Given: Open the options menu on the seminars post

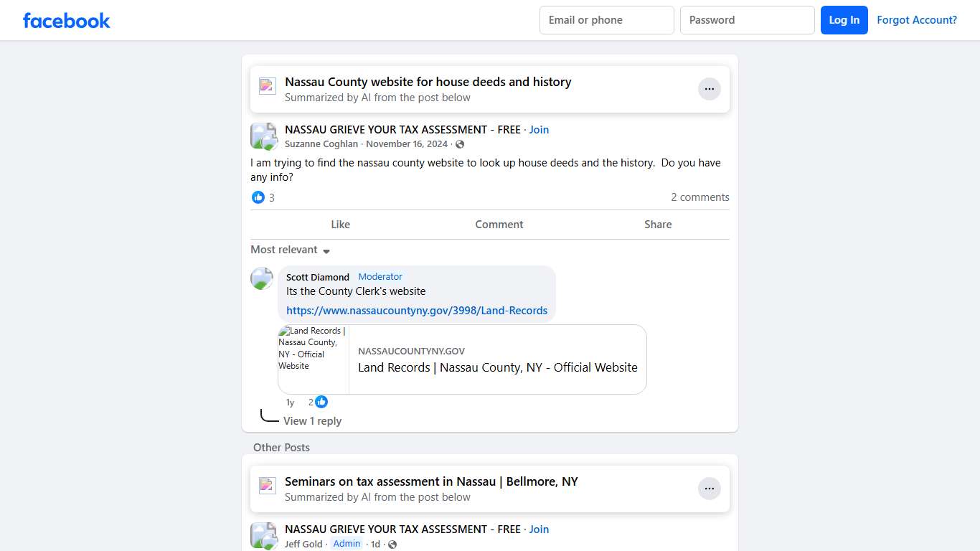Looking at the screenshot, I should [710, 488].
